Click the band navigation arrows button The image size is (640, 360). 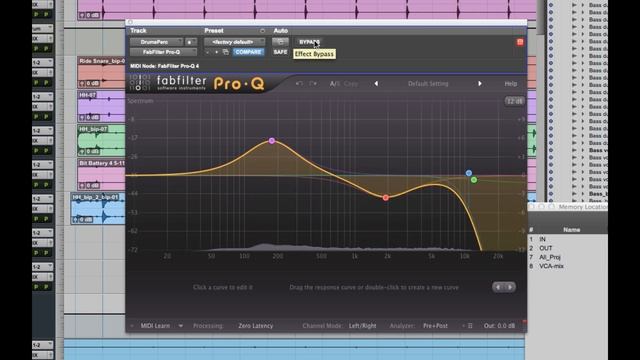tap(504, 287)
